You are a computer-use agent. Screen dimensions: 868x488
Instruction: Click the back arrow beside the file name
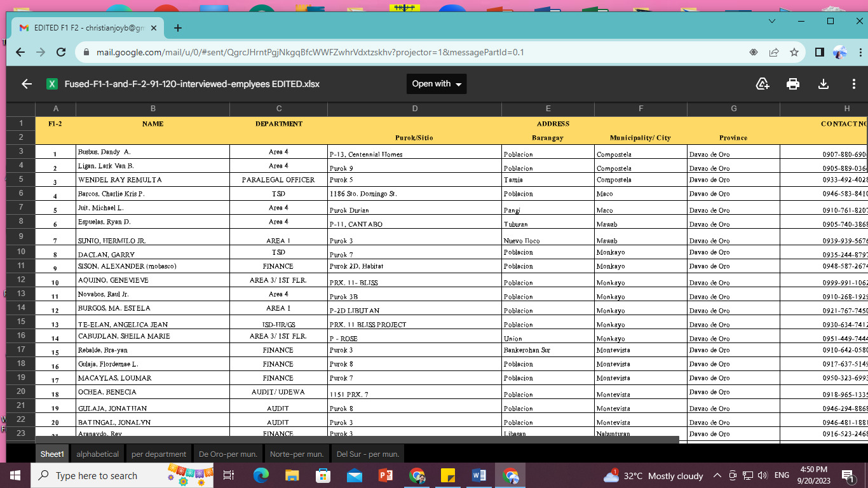point(27,84)
